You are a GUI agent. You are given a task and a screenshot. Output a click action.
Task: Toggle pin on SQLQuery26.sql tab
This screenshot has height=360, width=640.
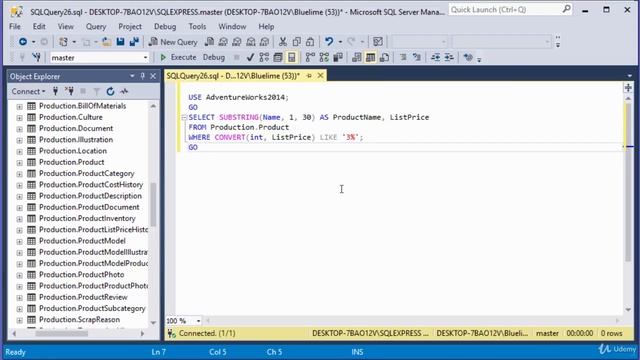click(x=309, y=76)
